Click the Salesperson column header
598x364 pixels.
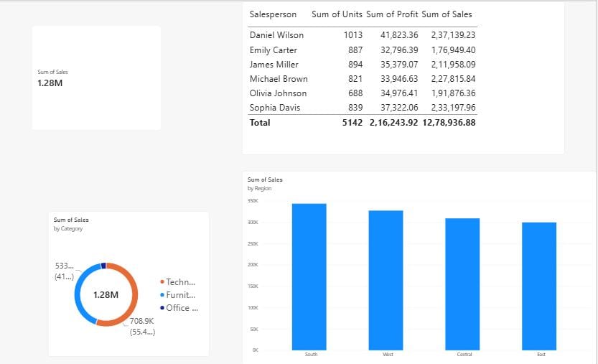click(273, 14)
